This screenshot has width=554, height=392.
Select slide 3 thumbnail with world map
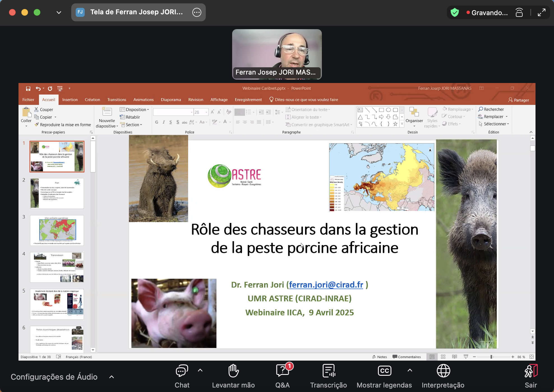tap(57, 230)
